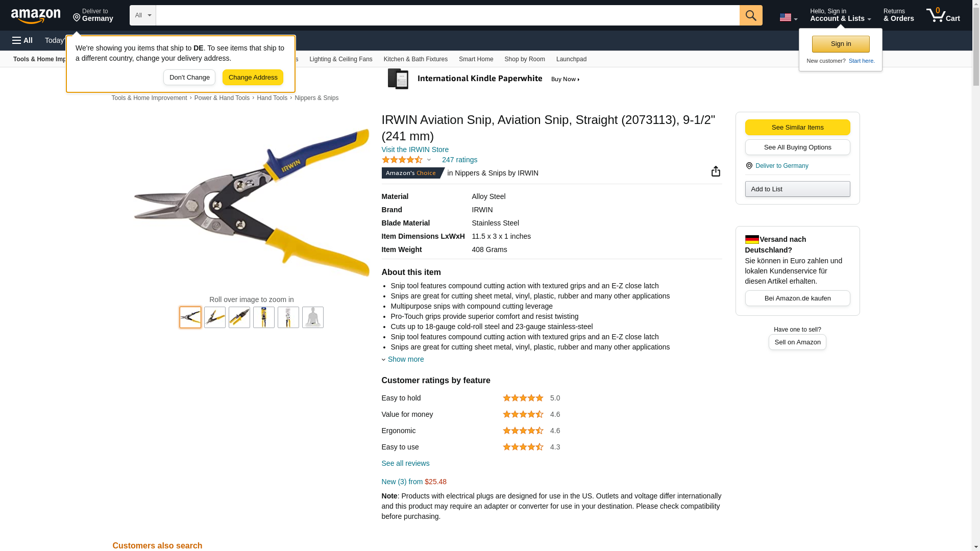Click the search magnifier button
The image size is (980, 551).
point(751,15)
